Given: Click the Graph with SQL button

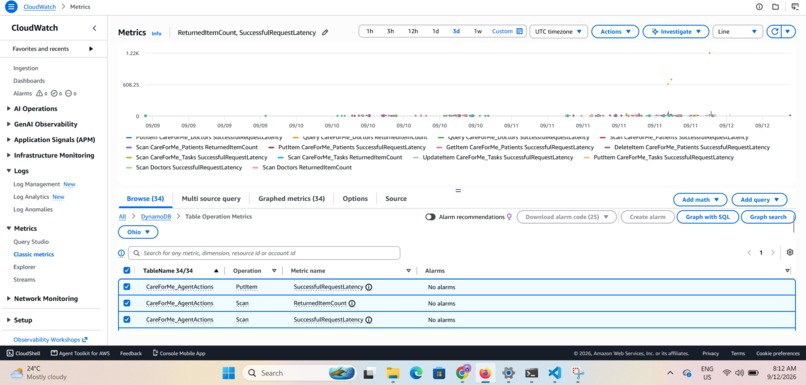Looking at the screenshot, I should click(x=707, y=217).
